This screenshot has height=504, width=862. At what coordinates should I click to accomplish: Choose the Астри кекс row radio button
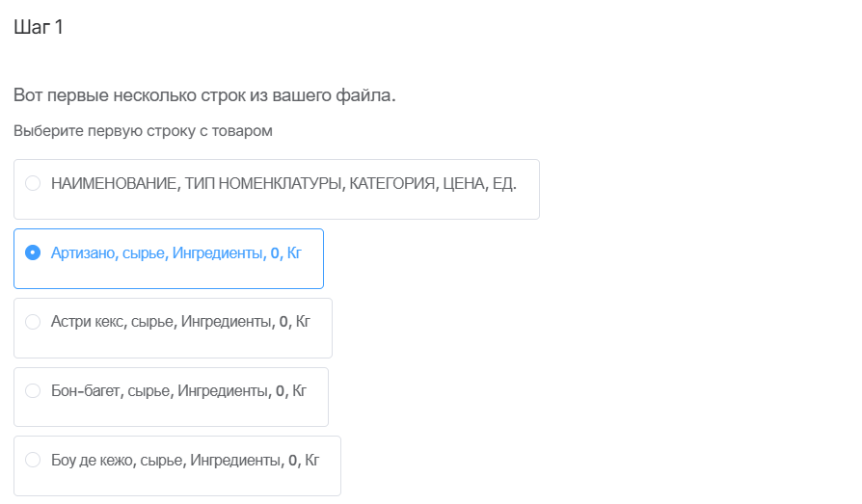[x=33, y=322]
